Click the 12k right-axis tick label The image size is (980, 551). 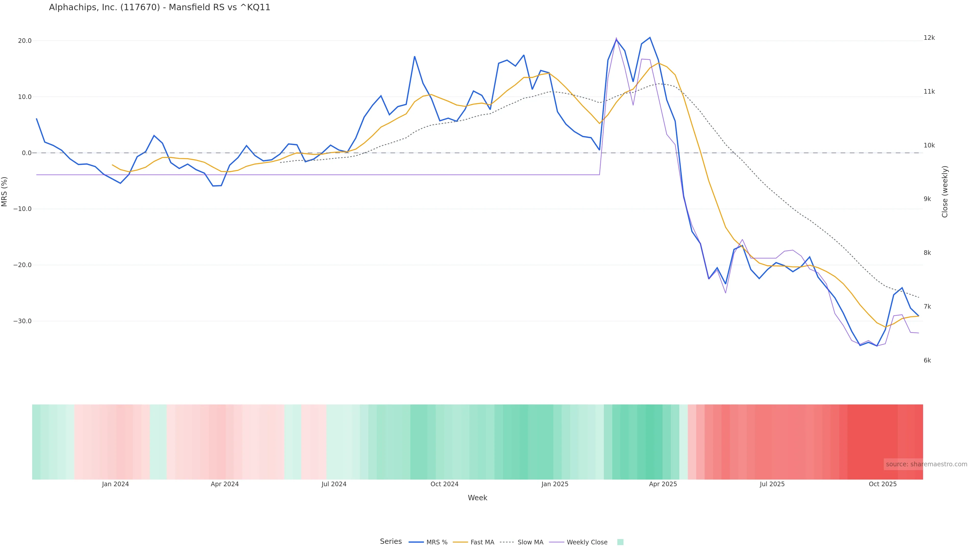coord(929,38)
